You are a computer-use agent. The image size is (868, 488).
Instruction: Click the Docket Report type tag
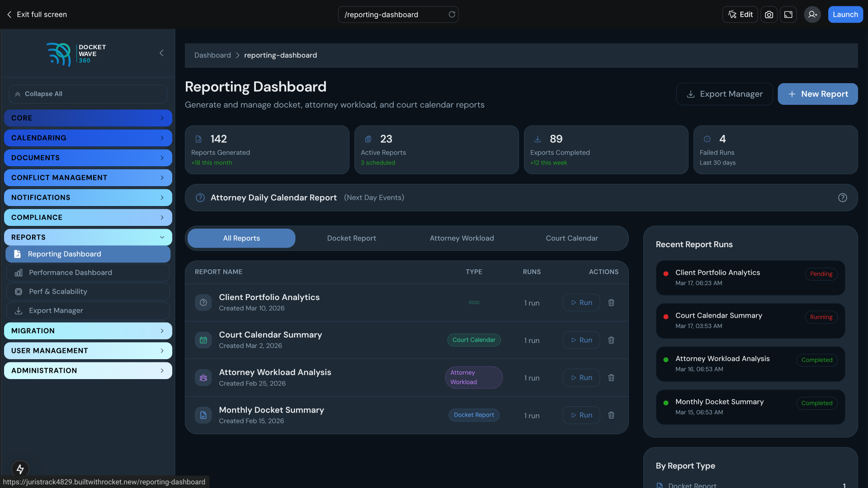[x=474, y=415]
